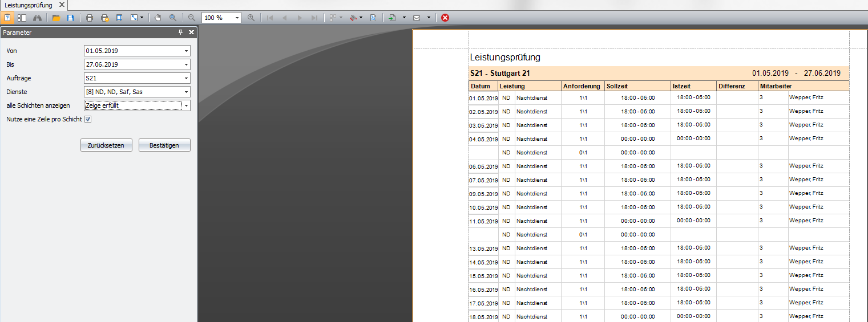Select the hand pan tool
Image resolution: width=868 pixels, height=322 pixels.
158,18
